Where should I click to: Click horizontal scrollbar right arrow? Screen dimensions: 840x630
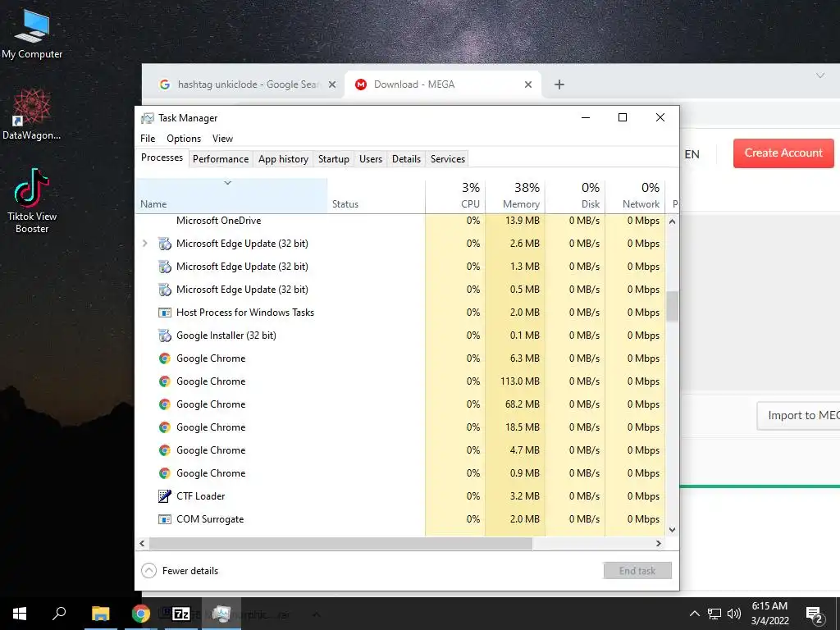[659, 543]
